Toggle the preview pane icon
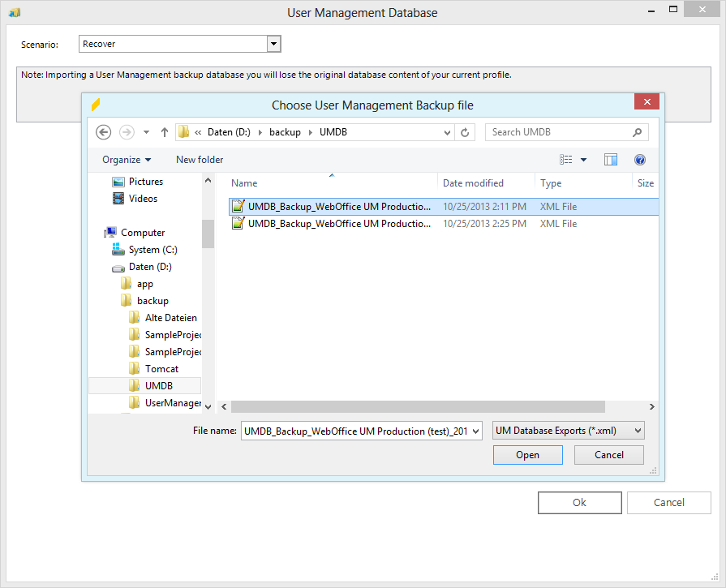Screen dimensions: 726x588 (x=611, y=159)
